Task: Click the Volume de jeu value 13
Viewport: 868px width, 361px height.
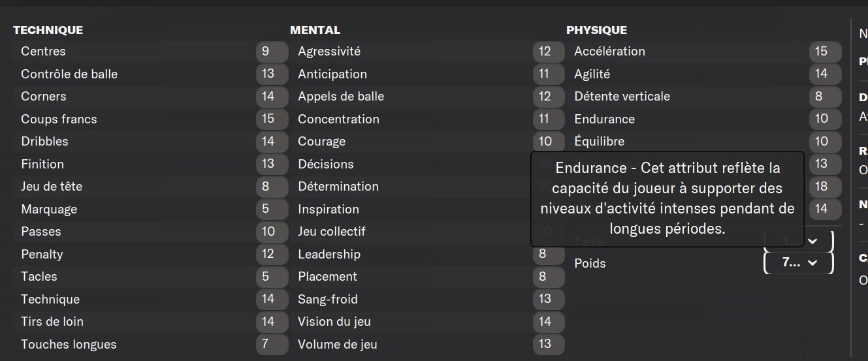Action: 549,344
